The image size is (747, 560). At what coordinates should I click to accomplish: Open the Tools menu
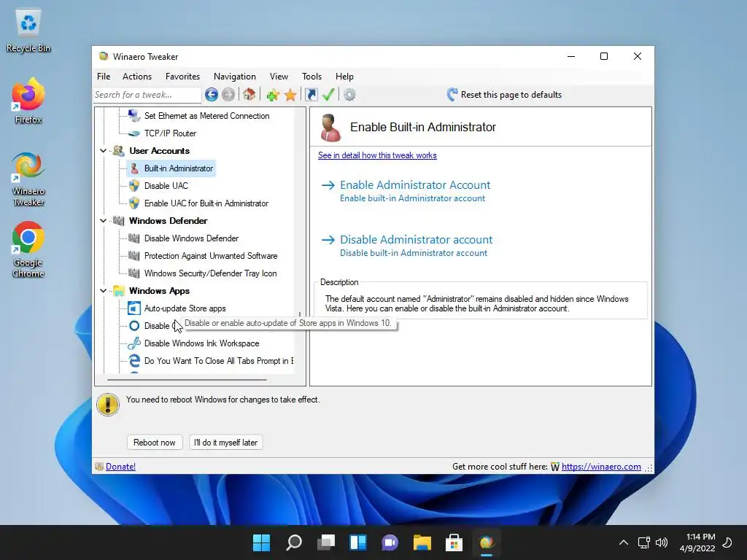tap(311, 76)
